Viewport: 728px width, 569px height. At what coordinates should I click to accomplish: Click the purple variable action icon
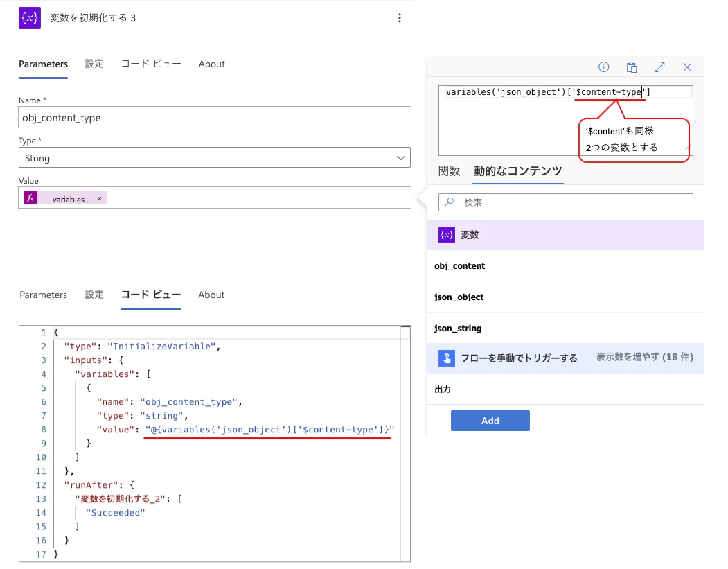[30, 17]
